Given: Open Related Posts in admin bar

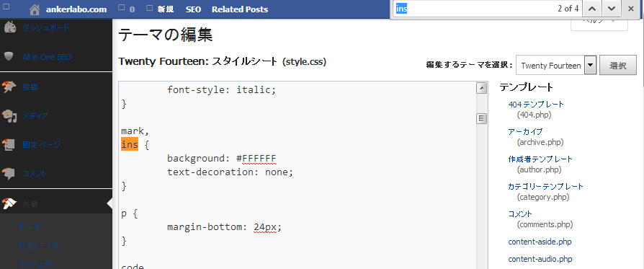Looking at the screenshot, I should pyautogui.click(x=240, y=9).
